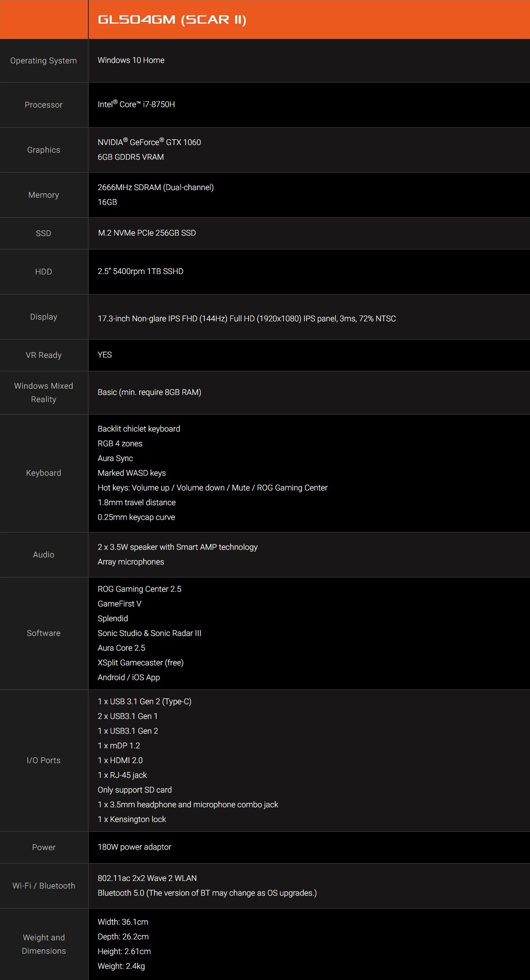Click the Backlit chiclet keyboard line
530x980 pixels.
coord(139,429)
